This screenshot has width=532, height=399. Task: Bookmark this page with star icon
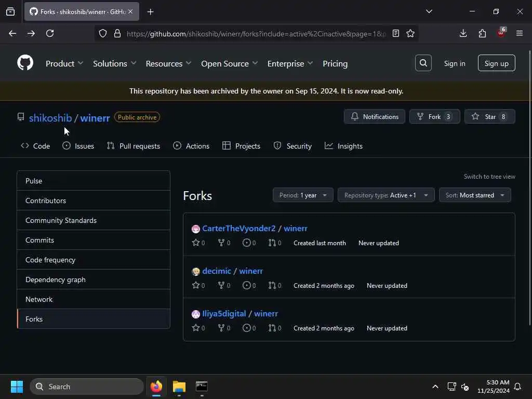tap(410, 33)
